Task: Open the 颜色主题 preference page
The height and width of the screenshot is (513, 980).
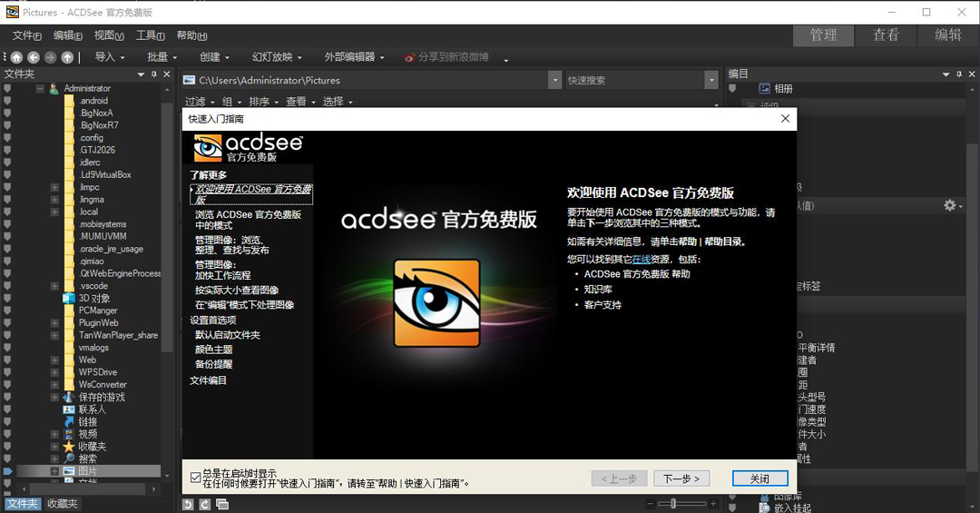Action: [x=214, y=349]
